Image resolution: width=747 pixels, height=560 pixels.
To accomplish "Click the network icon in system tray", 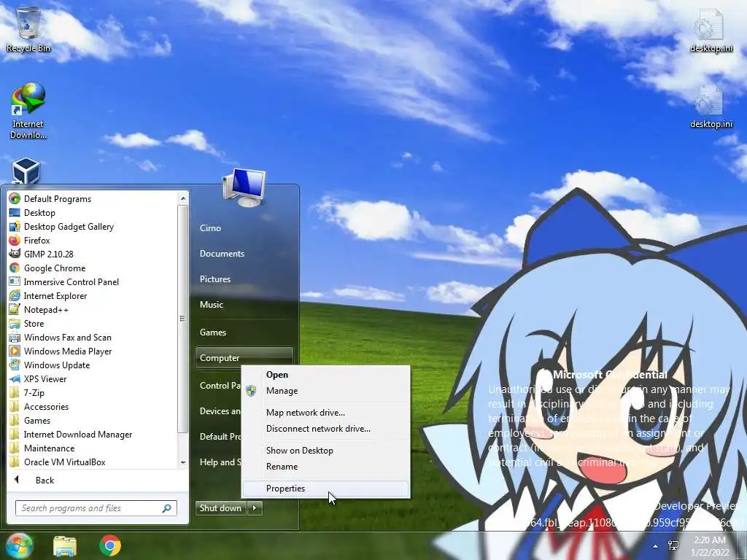I will click(x=673, y=545).
